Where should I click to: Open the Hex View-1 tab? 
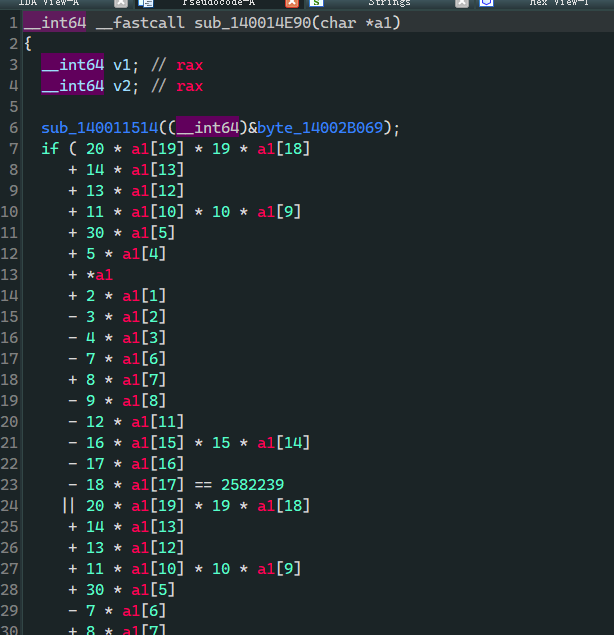pos(558,4)
